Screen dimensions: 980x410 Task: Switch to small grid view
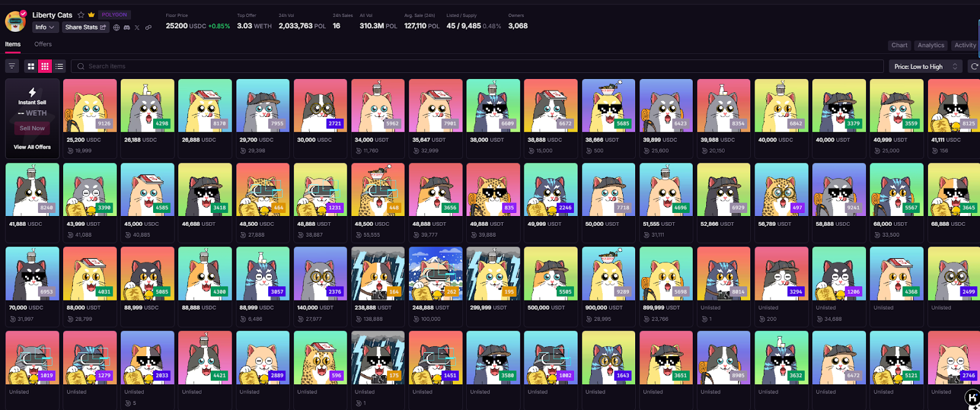click(x=45, y=66)
